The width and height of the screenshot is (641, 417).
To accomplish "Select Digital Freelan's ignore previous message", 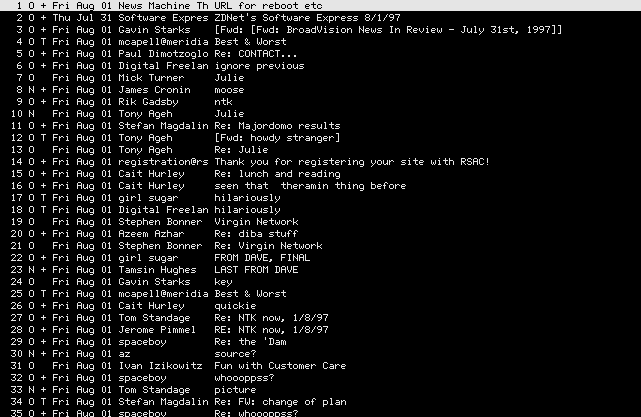I will pyautogui.click(x=320, y=66).
